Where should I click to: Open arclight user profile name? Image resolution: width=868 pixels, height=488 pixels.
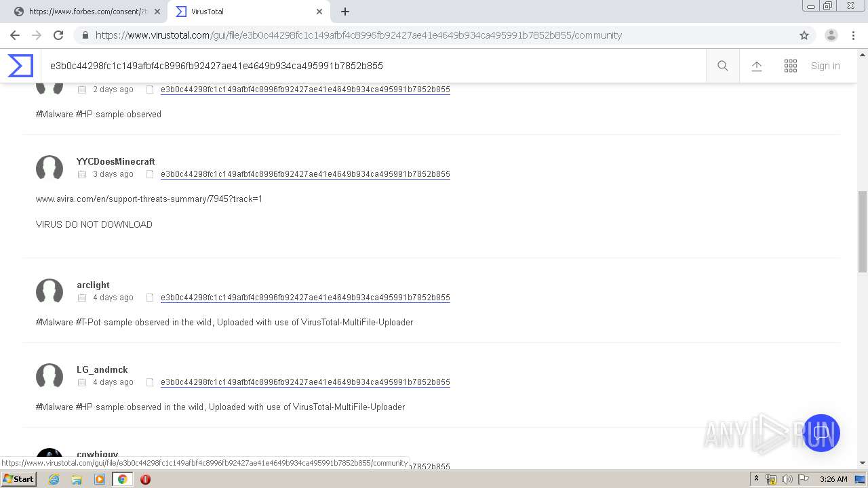tap(93, 285)
